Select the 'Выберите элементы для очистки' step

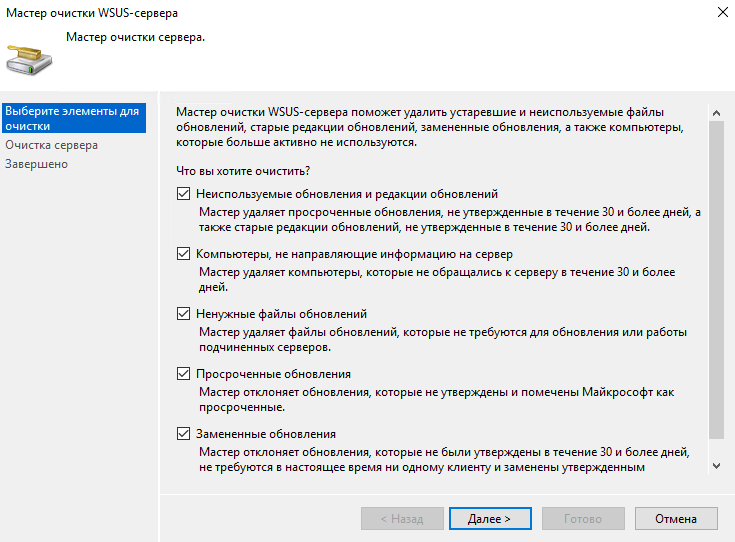(72, 118)
